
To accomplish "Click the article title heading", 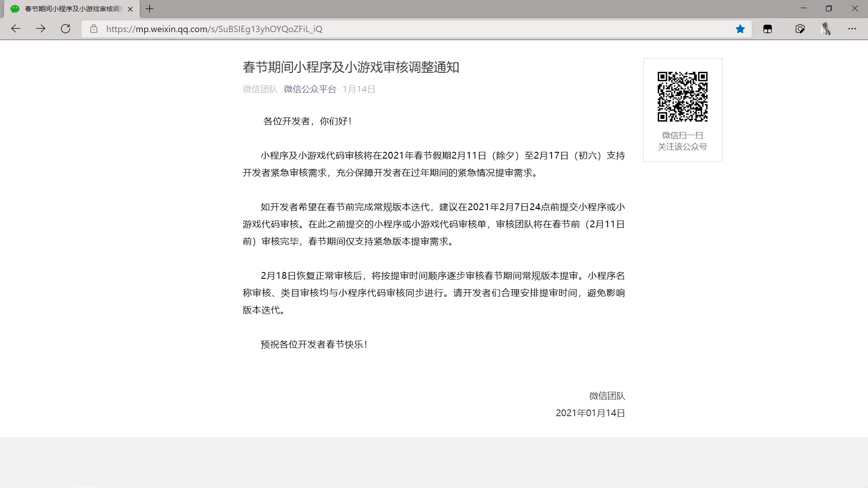I will tap(351, 67).
